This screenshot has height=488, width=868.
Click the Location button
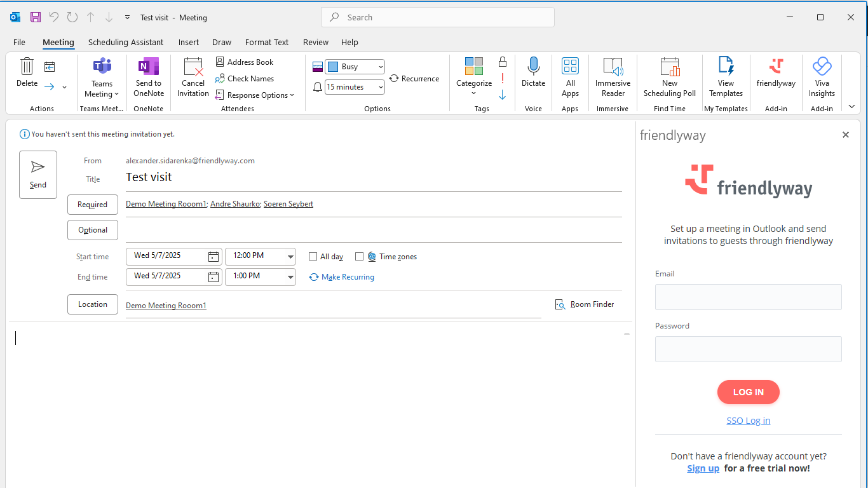click(x=93, y=304)
